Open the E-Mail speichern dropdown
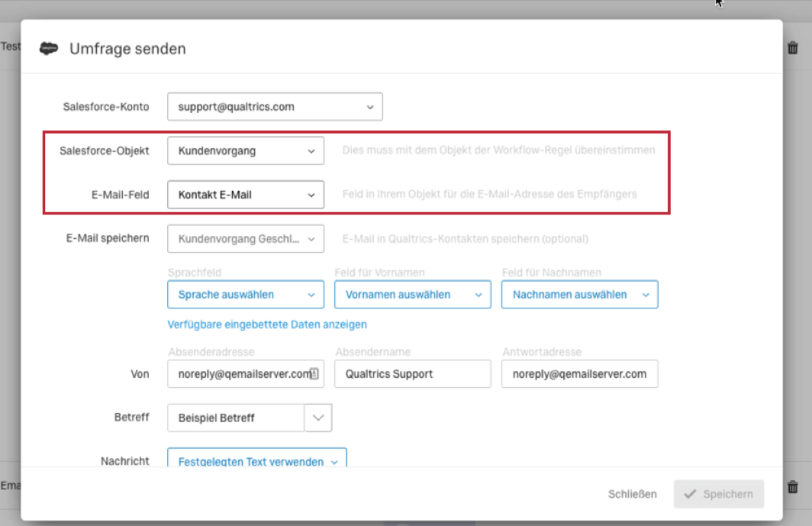Screen dimensions: 812x526 [246, 239]
